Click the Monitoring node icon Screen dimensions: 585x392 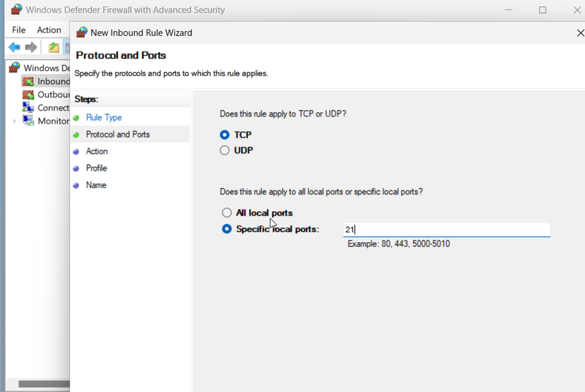[x=28, y=121]
